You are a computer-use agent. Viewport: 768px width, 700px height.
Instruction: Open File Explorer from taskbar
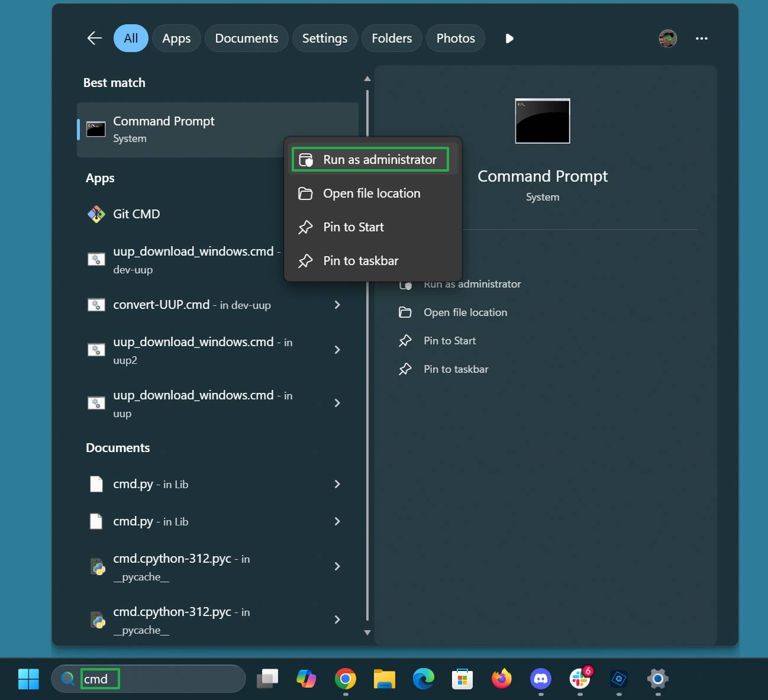[385, 679]
